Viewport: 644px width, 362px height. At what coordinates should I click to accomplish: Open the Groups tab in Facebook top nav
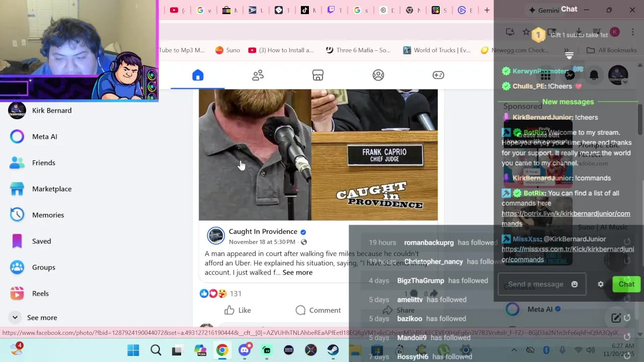378,75
